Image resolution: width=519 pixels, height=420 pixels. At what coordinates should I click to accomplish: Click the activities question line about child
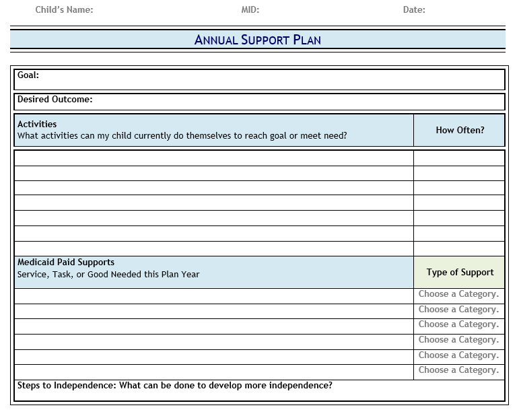(182, 136)
